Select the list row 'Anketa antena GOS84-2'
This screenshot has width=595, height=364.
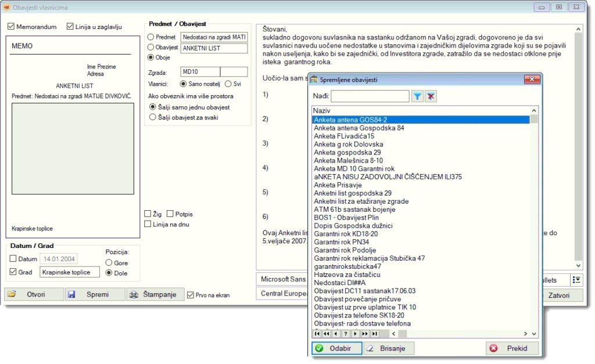421,120
